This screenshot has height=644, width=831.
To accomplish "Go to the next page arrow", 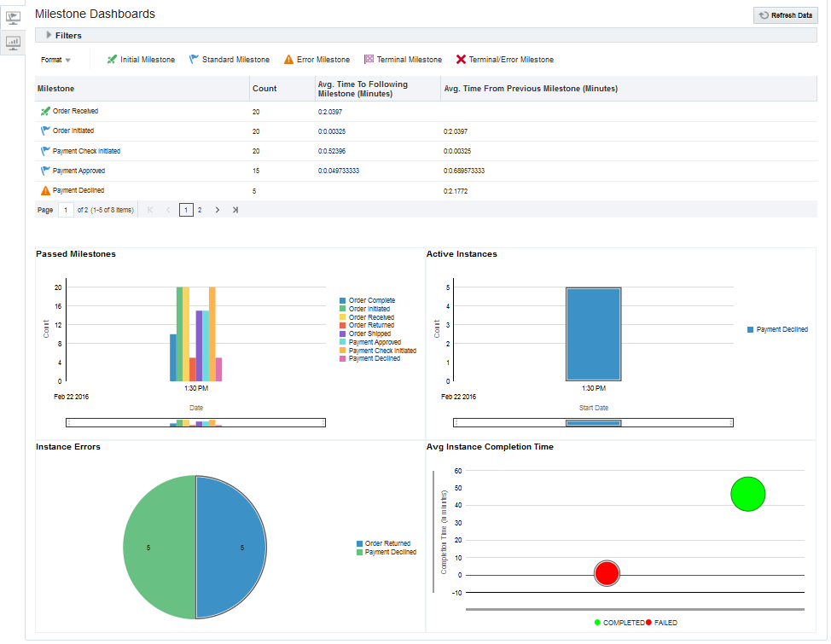I will click(x=218, y=210).
